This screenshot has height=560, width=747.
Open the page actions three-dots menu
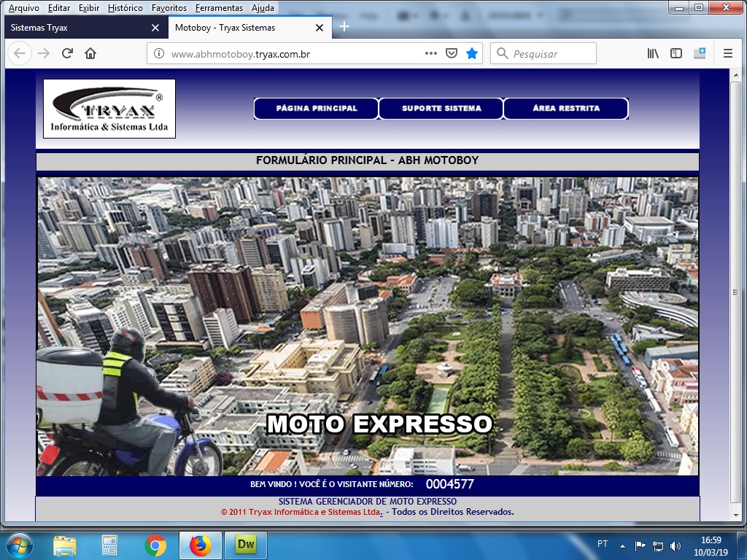pos(430,53)
